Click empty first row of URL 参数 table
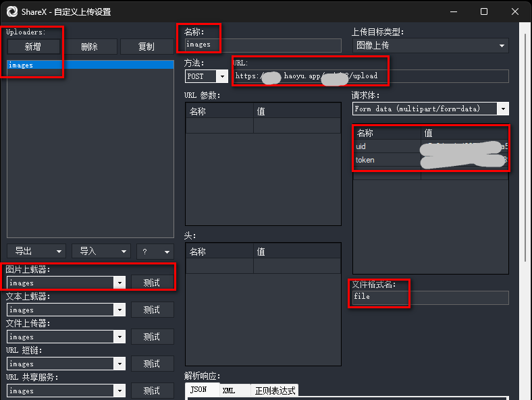Image resolution: width=532 pixels, height=400 pixels. [x=263, y=125]
